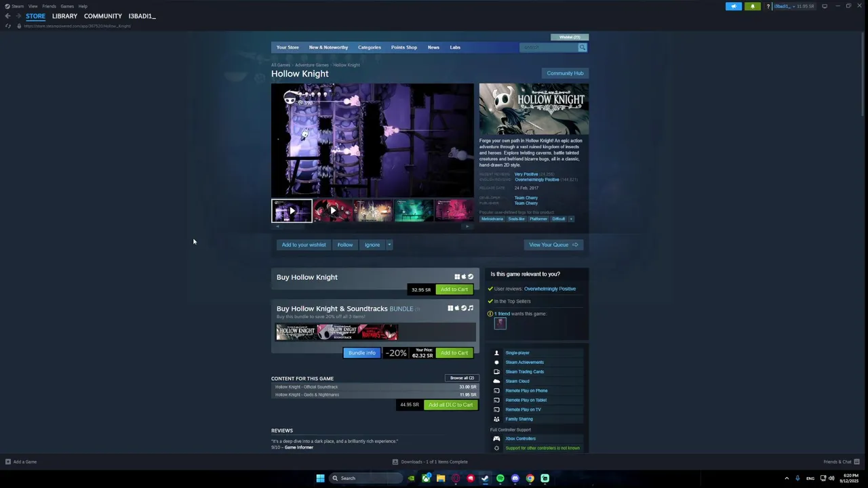Click the Downloads status icon
This screenshot has height=488, width=868.
pos(395,462)
